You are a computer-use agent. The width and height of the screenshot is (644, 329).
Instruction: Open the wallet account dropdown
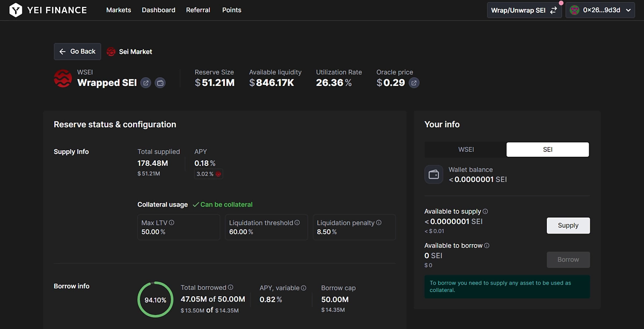(600, 10)
